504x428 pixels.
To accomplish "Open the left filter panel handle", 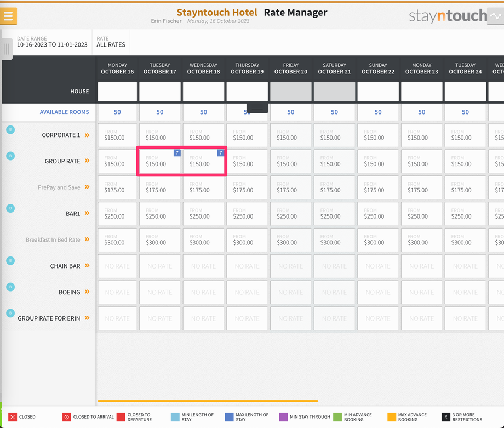I will coord(7,49).
